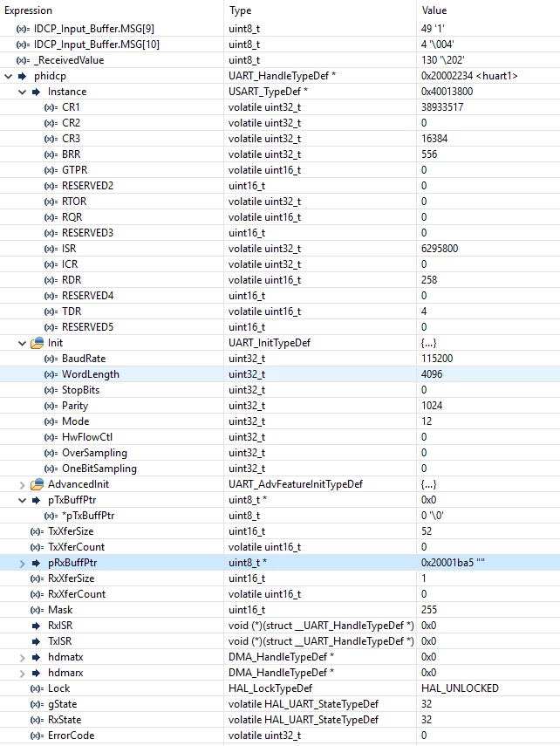This screenshot has width=560, height=746.
Task: Select the CR2 register row
Action: click(280, 123)
